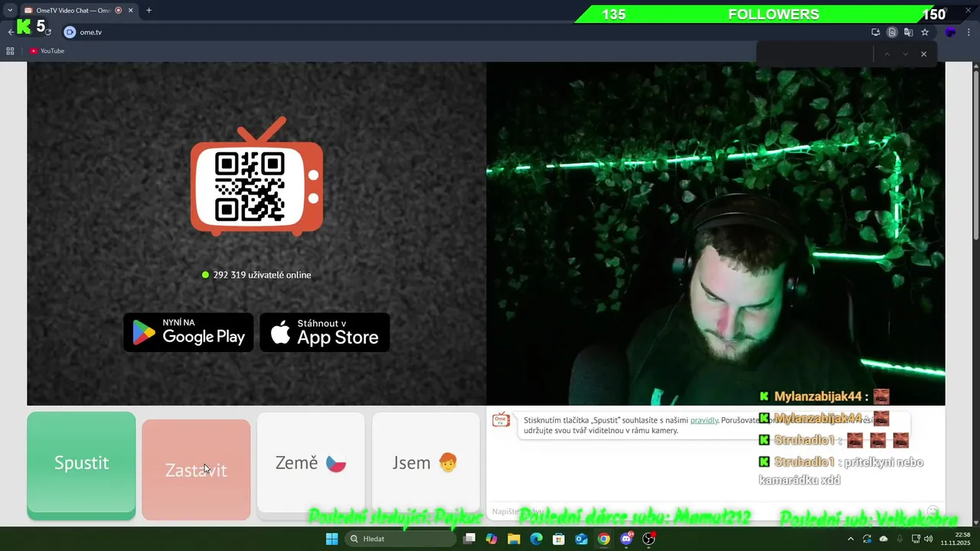Click the find-in-page text field
The height and width of the screenshot is (551, 980).
click(x=815, y=54)
